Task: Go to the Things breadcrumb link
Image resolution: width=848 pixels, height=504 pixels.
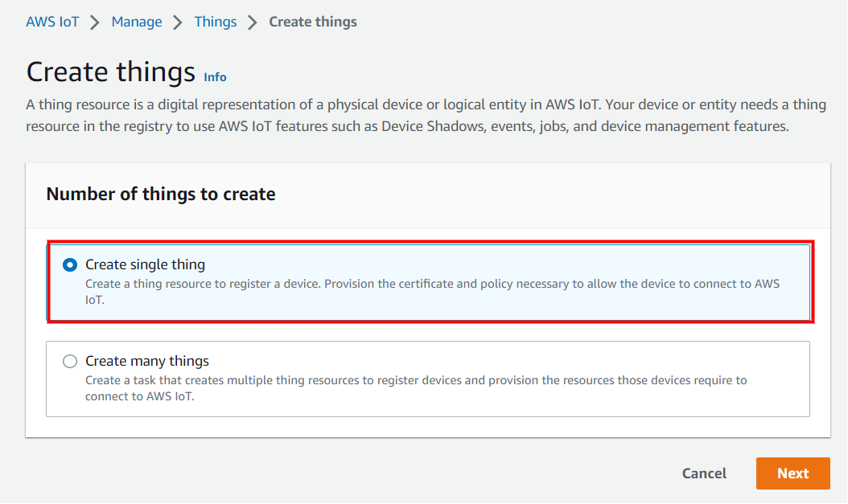Action: [215, 22]
